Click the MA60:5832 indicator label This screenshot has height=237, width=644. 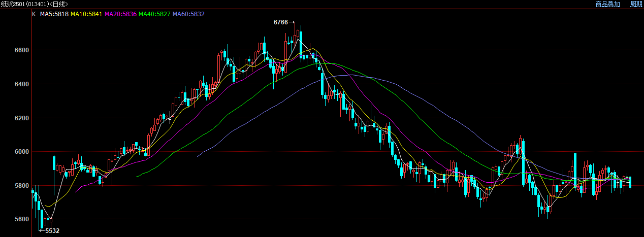[188, 14]
